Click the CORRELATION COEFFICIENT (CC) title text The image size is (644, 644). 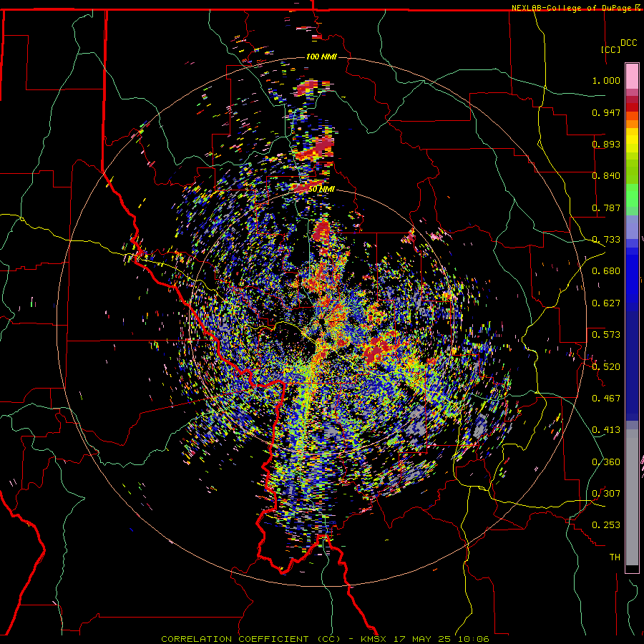pos(250,639)
